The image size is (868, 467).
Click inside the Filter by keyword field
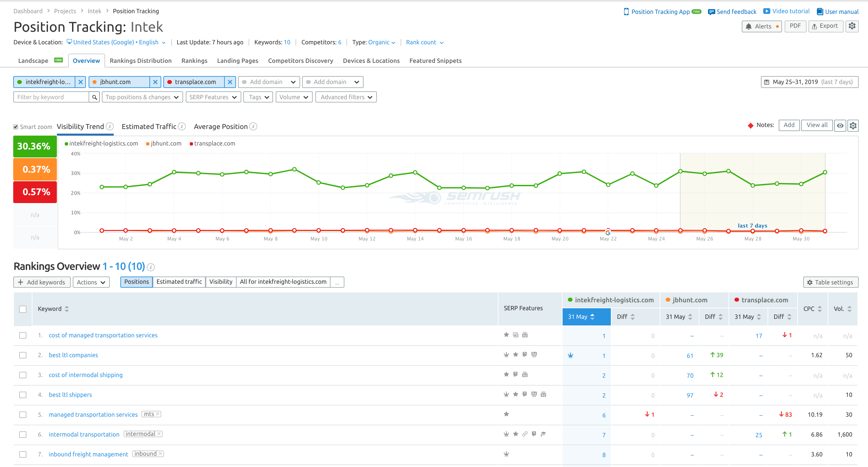click(51, 97)
